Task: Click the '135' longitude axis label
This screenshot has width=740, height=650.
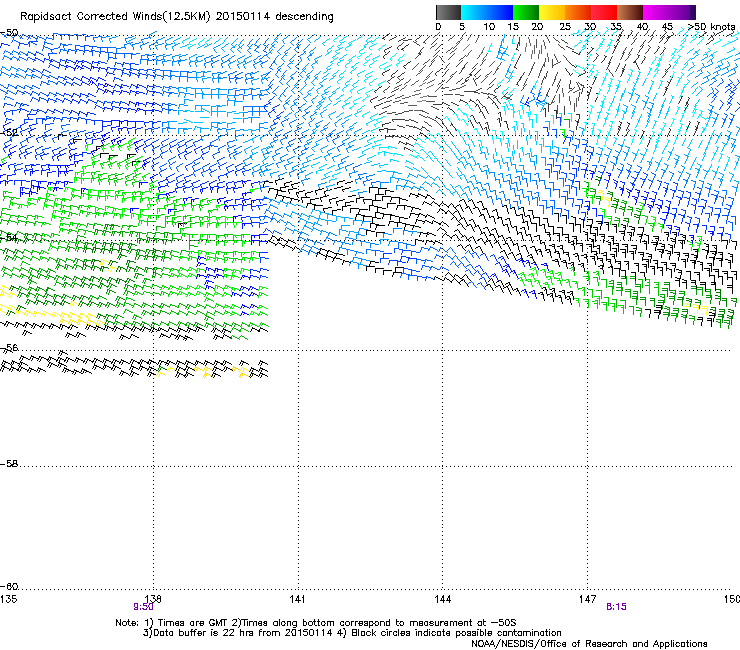Action: tap(8, 599)
